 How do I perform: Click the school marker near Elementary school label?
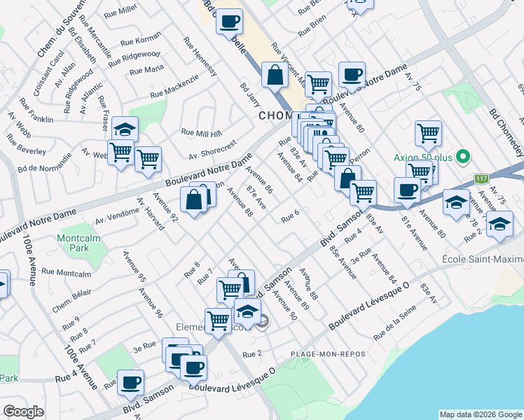247,312
